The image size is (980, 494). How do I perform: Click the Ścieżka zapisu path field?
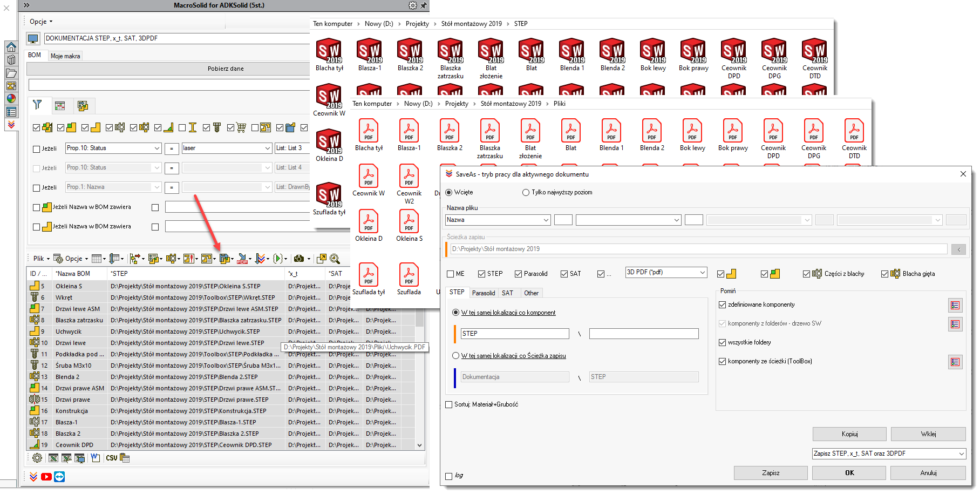point(699,249)
